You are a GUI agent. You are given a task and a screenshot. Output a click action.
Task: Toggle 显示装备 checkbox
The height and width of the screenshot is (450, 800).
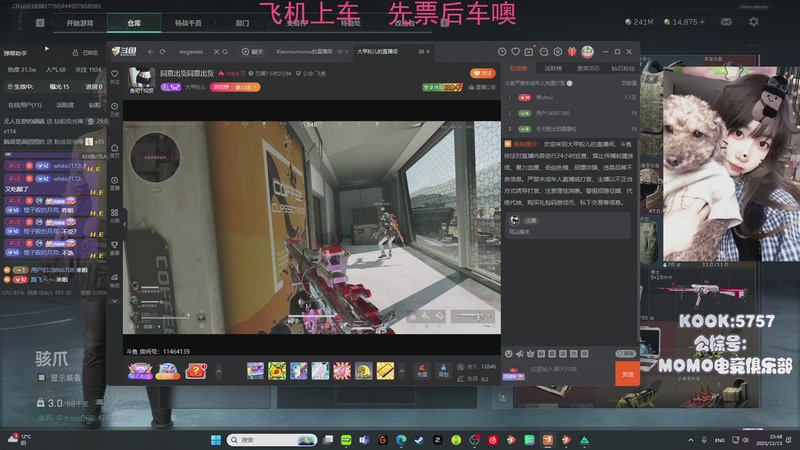point(42,378)
